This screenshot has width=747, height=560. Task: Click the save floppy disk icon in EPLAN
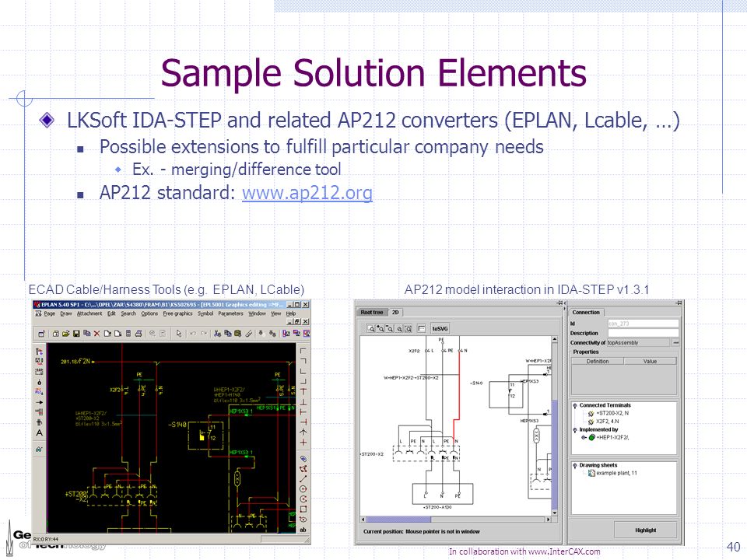click(76, 334)
